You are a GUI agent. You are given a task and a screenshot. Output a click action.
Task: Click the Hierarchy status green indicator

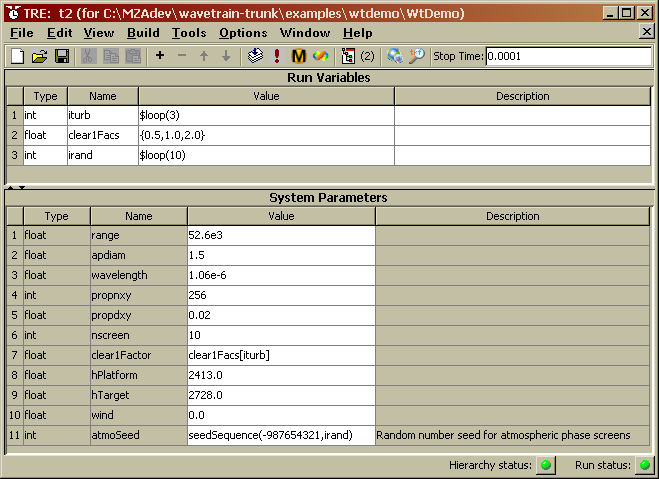point(546,465)
